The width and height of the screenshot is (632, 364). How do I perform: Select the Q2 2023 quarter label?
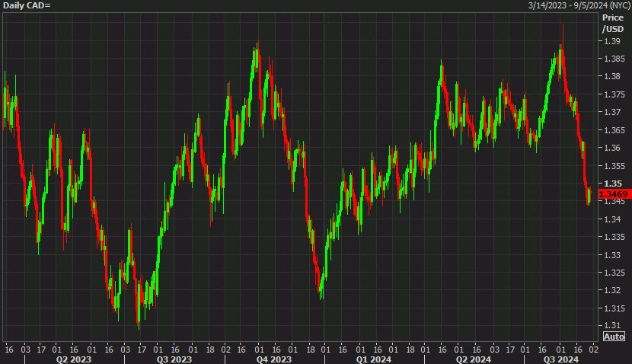pos(74,359)
